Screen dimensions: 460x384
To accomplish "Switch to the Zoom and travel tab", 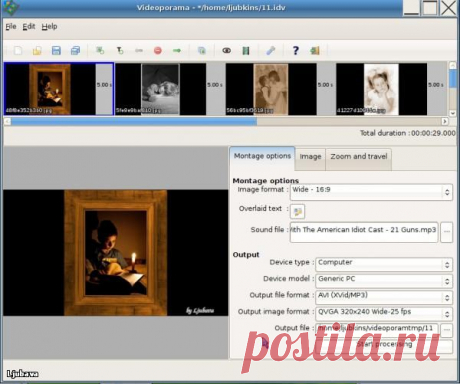I will 359,157.
